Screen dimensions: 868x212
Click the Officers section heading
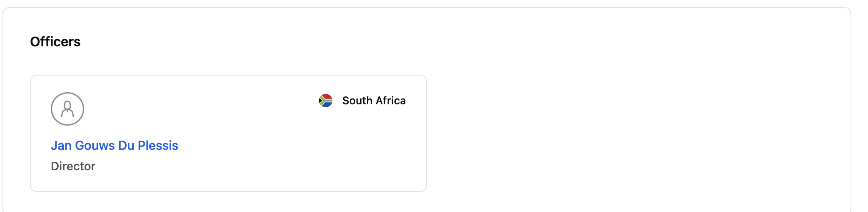pos(55,42)
